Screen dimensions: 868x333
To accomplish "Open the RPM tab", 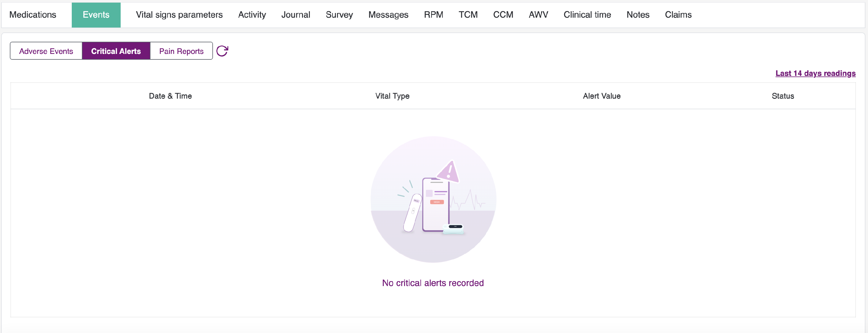I will click(x=433, y=15).
